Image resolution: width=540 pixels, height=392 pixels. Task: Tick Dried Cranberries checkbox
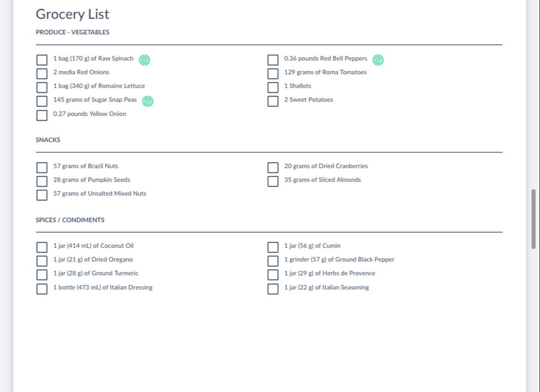[x=273, y=168]
